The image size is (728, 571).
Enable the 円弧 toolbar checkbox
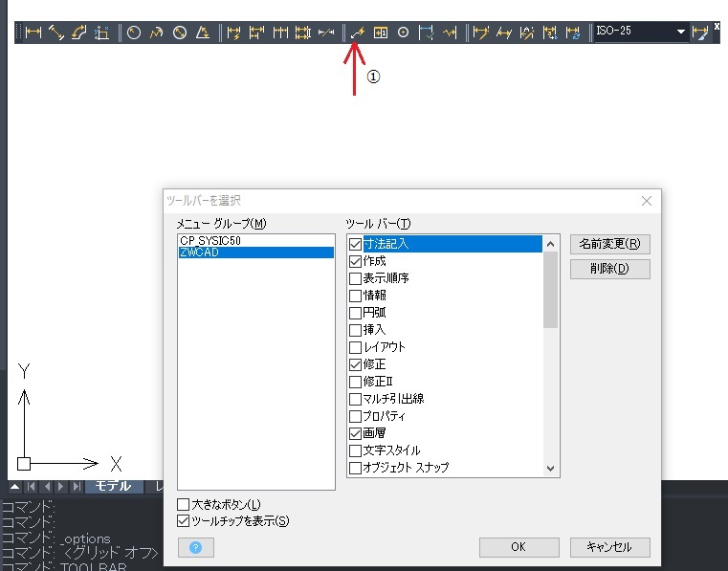355,313
